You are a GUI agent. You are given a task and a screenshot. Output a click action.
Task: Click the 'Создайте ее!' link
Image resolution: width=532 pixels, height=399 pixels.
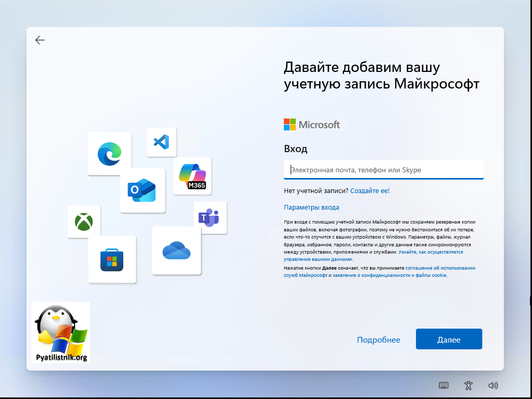pos(370,191)
